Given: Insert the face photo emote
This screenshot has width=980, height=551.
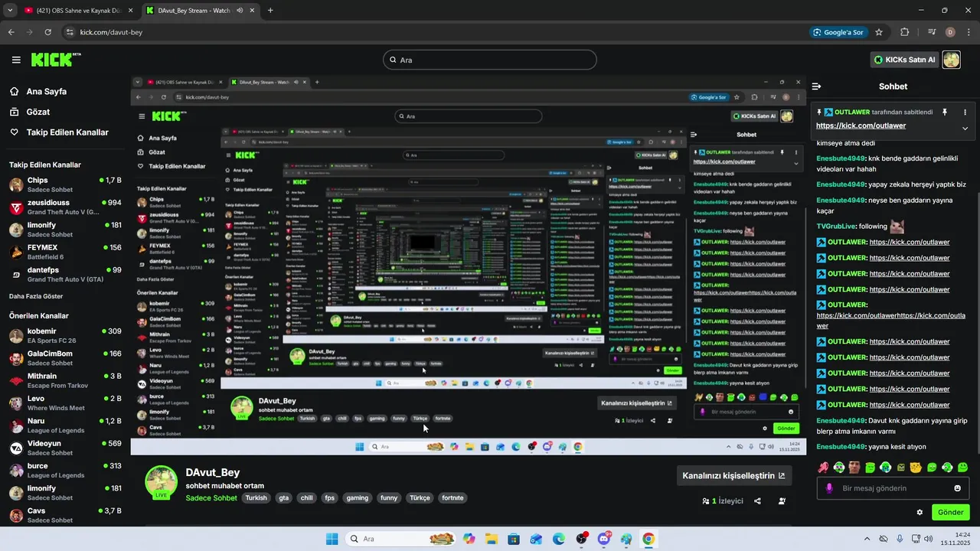Looking at the screenshot, I should [854, 467].
